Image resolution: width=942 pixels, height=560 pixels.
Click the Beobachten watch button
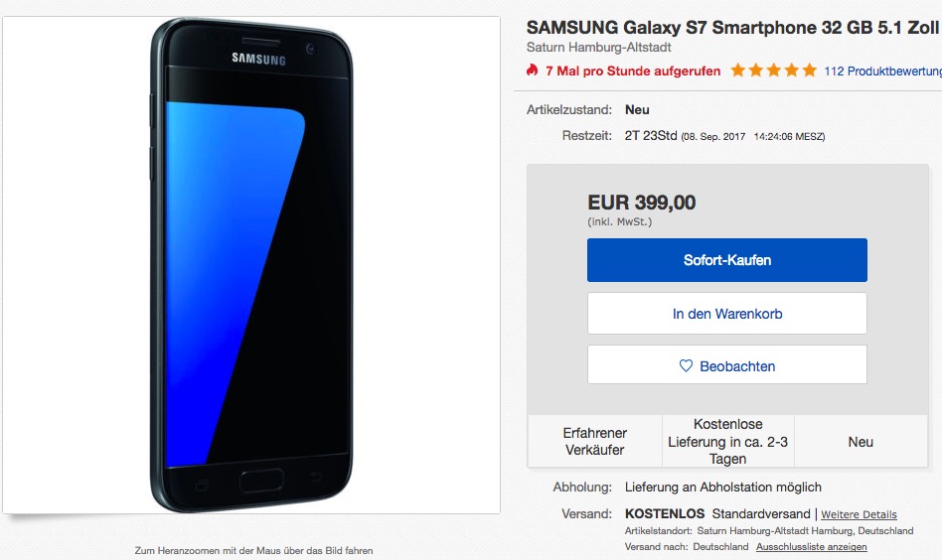727,364
